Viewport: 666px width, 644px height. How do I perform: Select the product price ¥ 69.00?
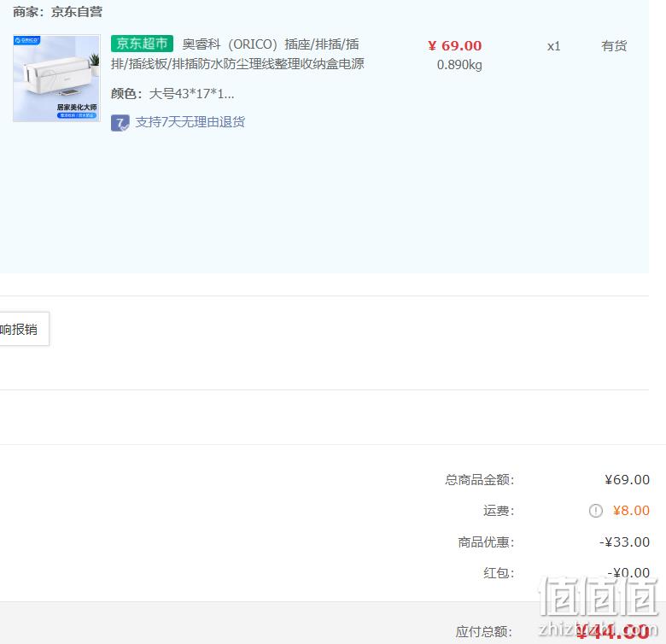(x=454, y=45)
